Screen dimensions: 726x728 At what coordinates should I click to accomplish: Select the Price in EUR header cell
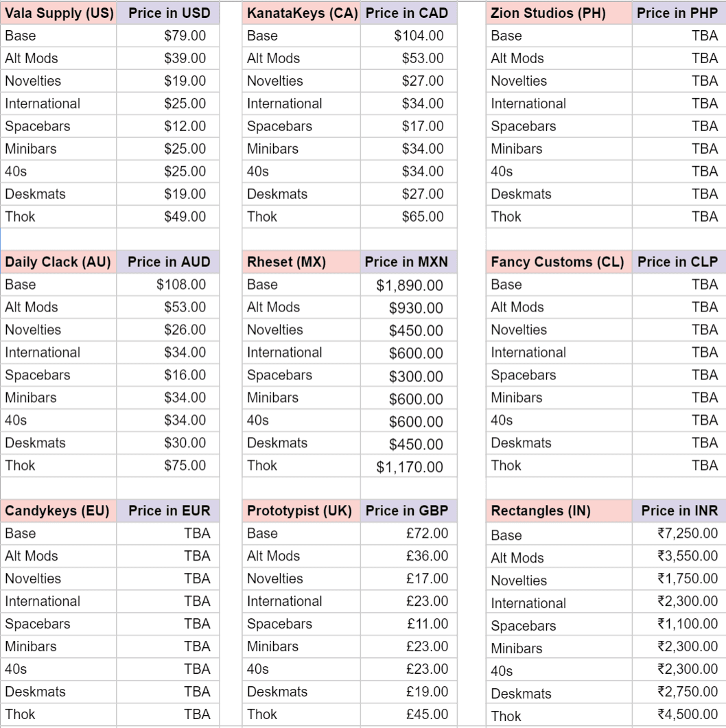(169, 511)
